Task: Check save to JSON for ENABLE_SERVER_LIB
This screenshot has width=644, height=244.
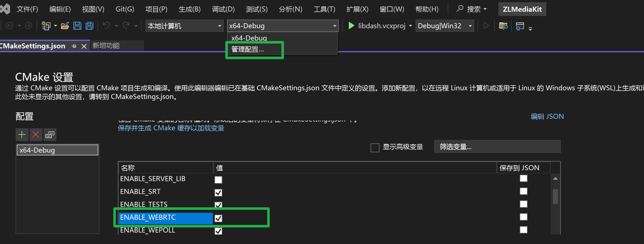Action: coord(524,178)
